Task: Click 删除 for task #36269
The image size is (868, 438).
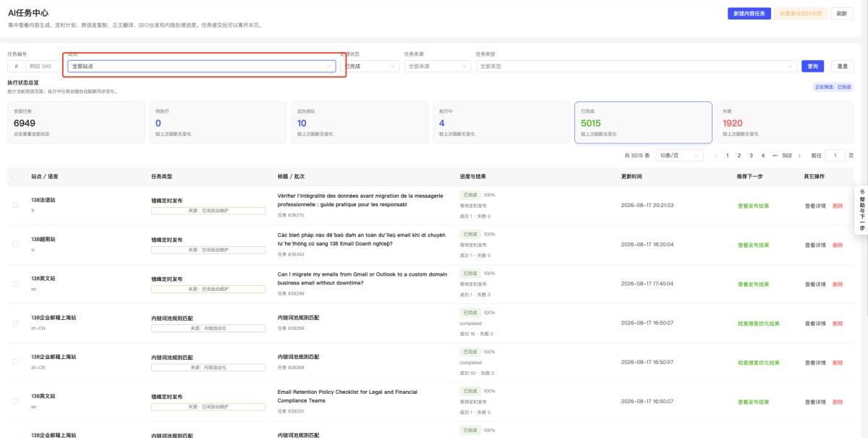Action: (x=838, y=324)
